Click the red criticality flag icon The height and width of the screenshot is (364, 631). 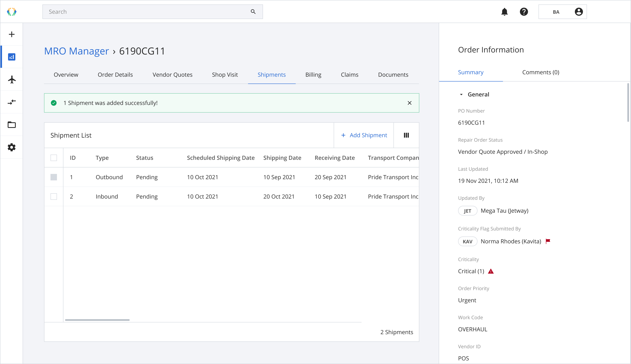pos(548,241)
